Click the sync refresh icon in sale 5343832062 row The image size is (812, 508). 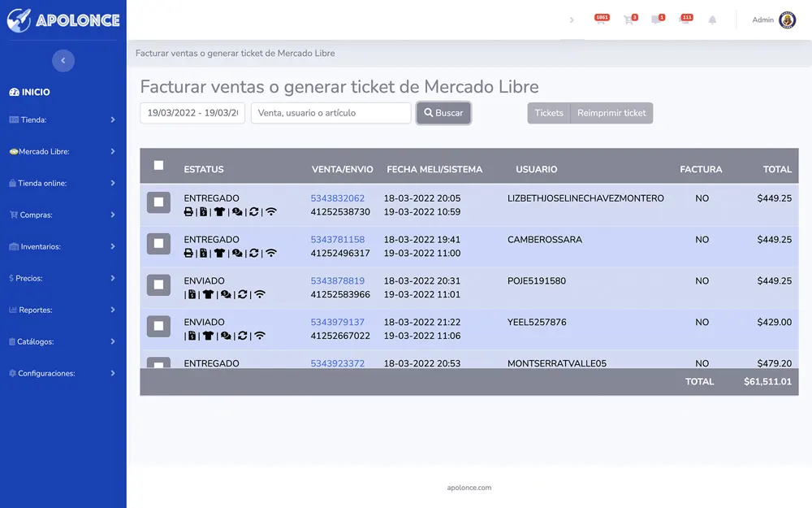tap(253, 211)
